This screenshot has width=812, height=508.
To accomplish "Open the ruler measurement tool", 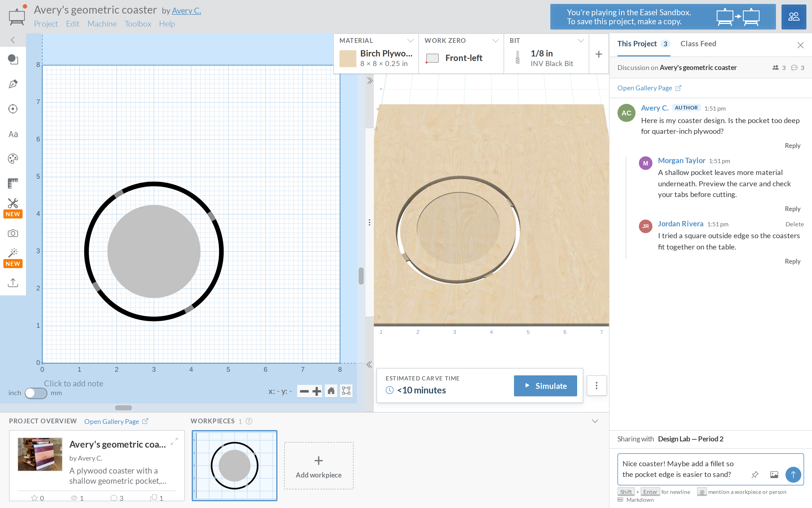I will click(x=13, y=183).
